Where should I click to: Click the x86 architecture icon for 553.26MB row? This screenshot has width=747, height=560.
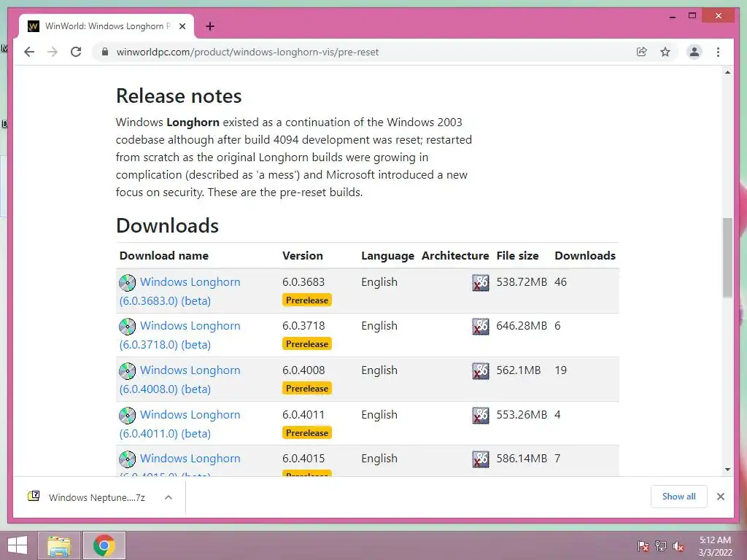coord(481,415)
